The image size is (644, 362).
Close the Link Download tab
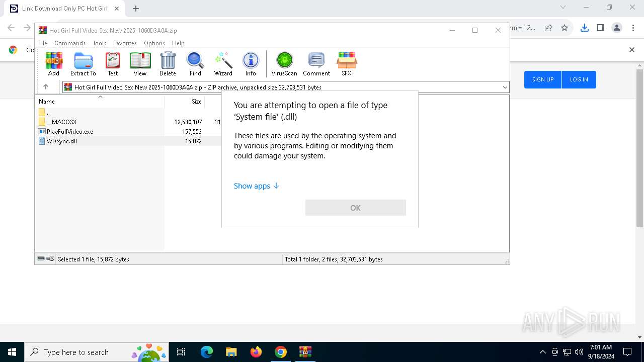[116, 9]
